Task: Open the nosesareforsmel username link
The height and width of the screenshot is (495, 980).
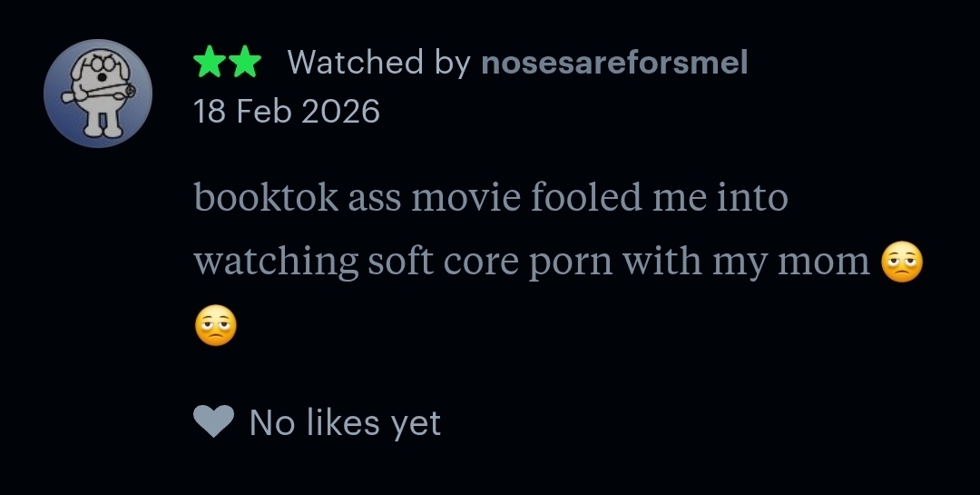Action: (613, 63)
